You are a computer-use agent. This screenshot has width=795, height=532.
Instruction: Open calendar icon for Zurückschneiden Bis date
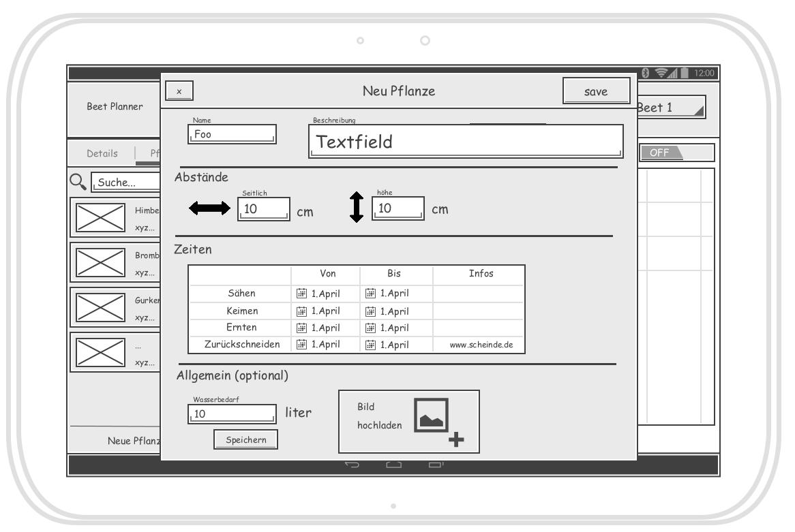pyautogui.click(x=372, y=345)
